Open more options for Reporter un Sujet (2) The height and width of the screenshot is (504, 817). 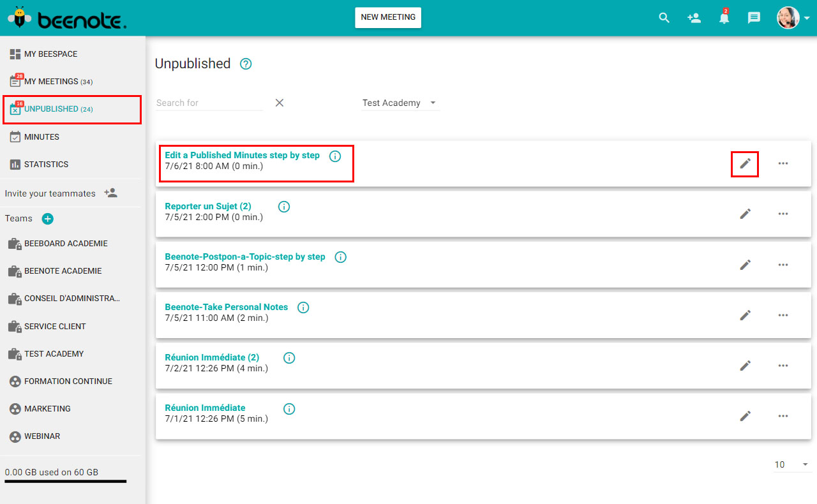(x=783, y=214)
